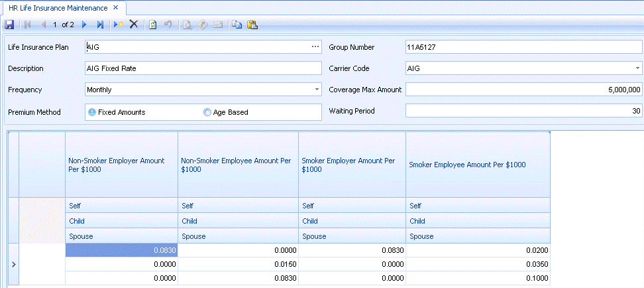Viewport: 644px width, 288px height.
Task: Open Life Insurance Plan lookup ellipsis
Action: 315,47
